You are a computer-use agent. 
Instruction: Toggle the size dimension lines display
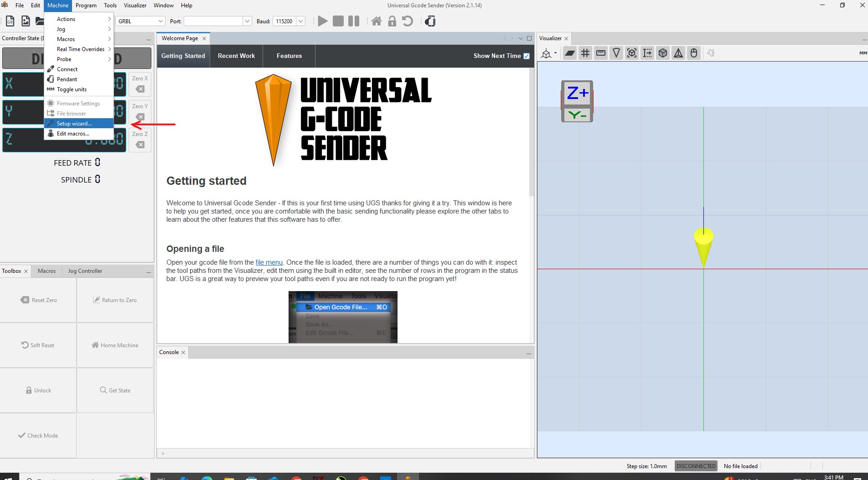click(647, 53)
